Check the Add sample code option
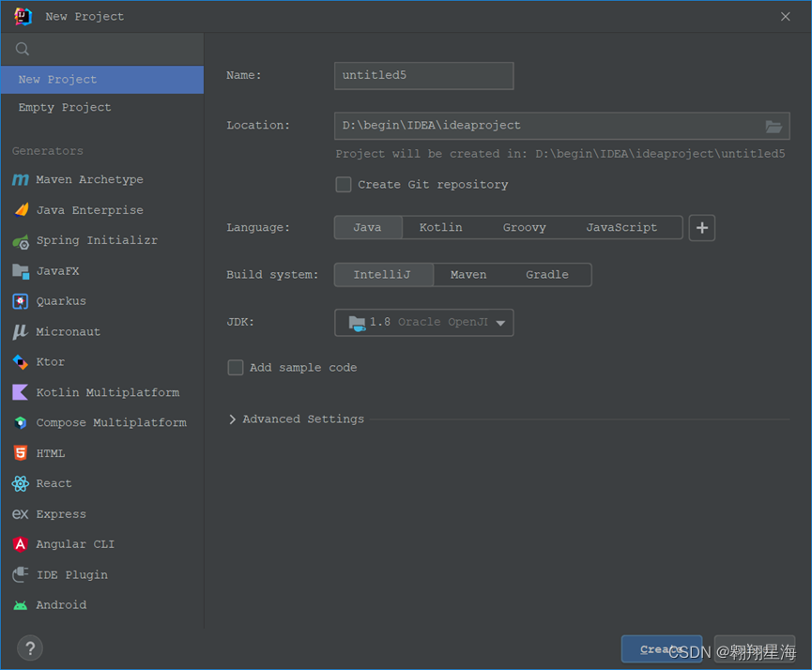This screenshot has height=670, width=812. click(236, 367)
